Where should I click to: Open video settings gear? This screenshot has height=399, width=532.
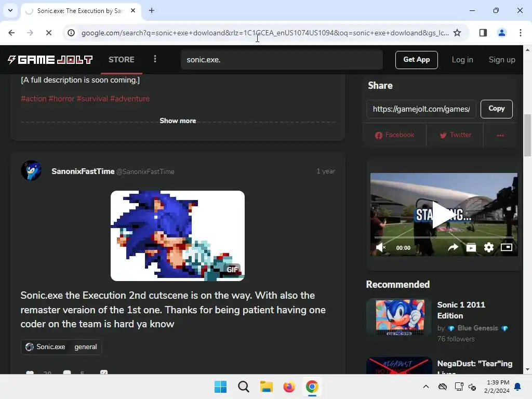(x=488, y=247)
